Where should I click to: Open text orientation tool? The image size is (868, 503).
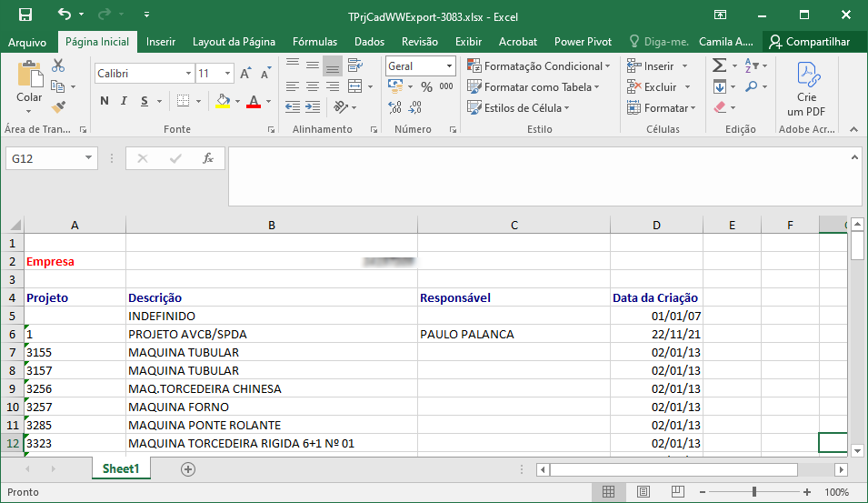(341, 107)
